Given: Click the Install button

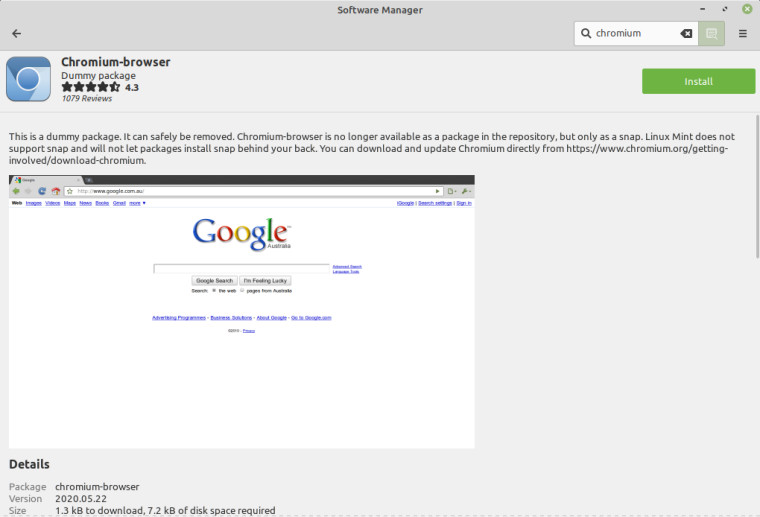Looking at the screenshot, I should pos(698,81).
